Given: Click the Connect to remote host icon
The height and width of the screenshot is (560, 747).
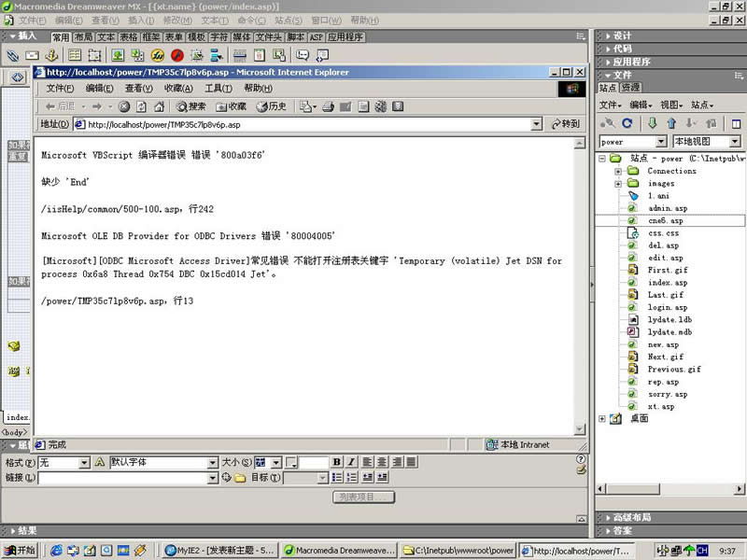Looking at the screenshot, I should [x=608, y=123].
